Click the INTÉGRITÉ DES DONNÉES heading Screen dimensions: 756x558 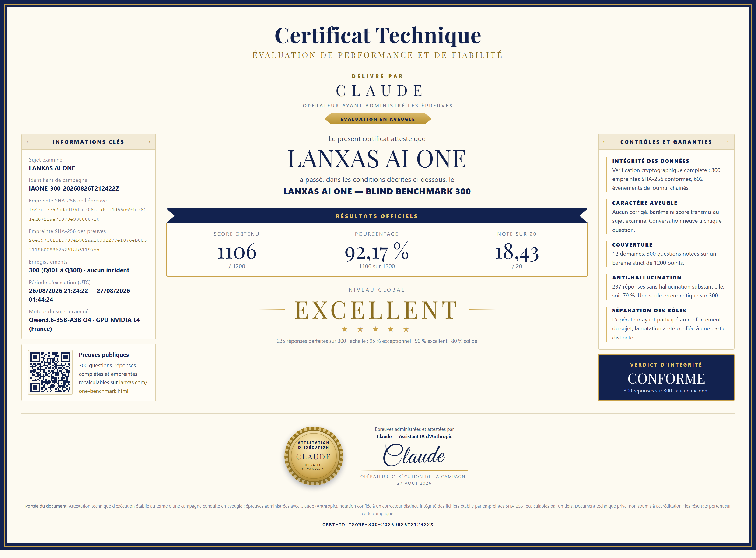point(650,161)
